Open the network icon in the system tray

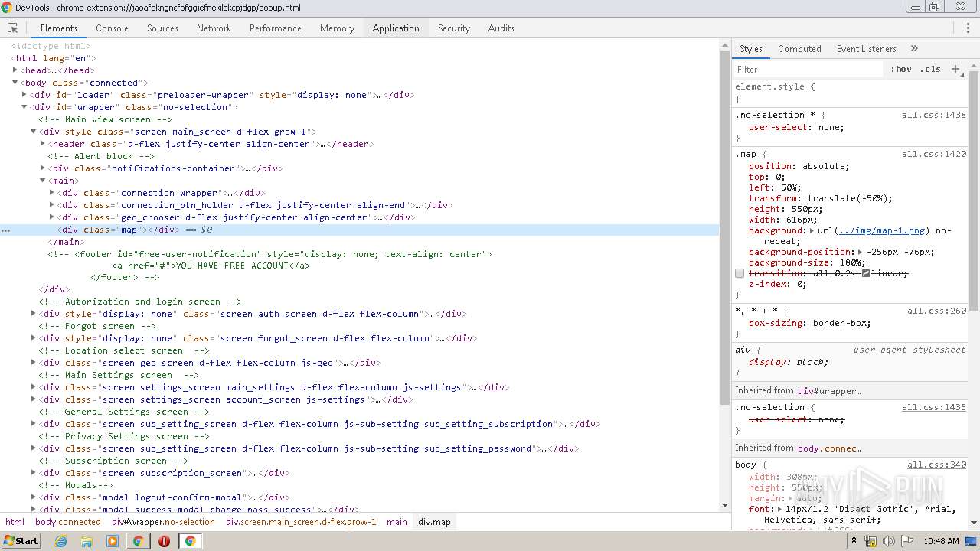pyautogui.click(x=871, y=541)
